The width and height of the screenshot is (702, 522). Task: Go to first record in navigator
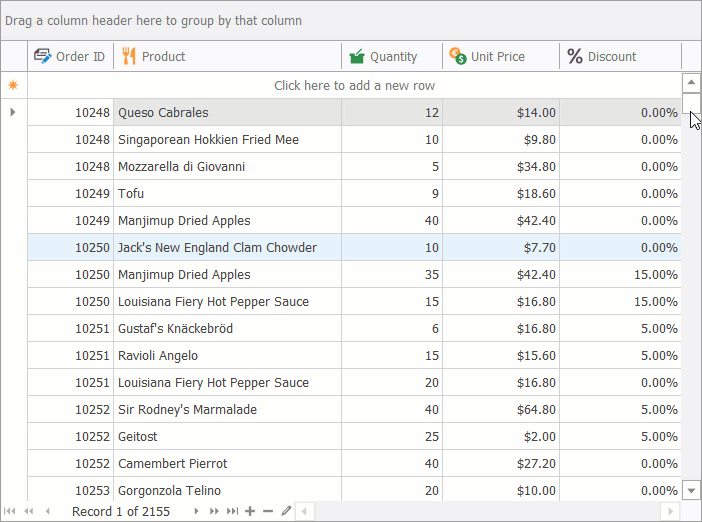pyautogui.click(x=10, y=511)
